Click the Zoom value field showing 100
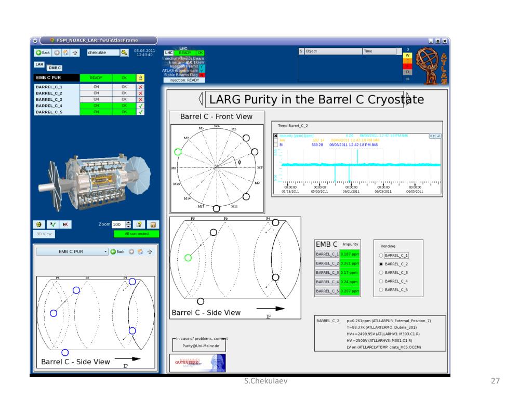 pyautogui.click(x=119, y=224)
